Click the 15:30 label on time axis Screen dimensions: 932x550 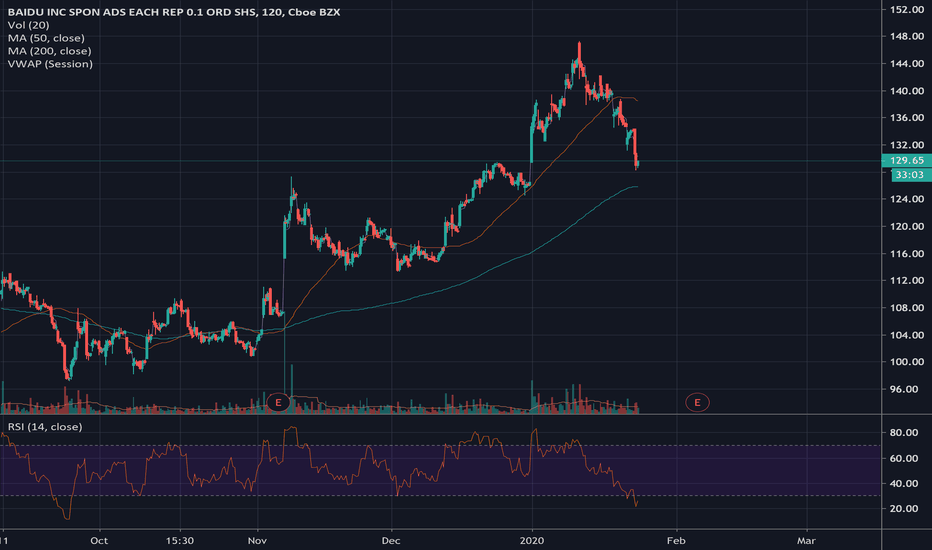coord(180,540)
